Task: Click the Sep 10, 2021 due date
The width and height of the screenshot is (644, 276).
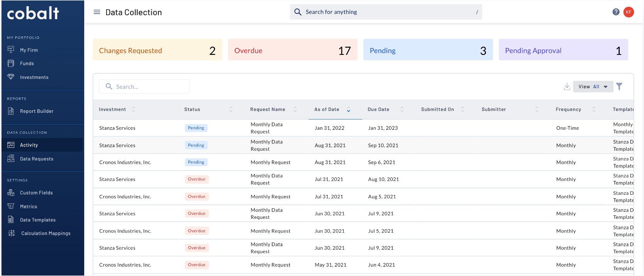Action: click(x=383, y=145)
